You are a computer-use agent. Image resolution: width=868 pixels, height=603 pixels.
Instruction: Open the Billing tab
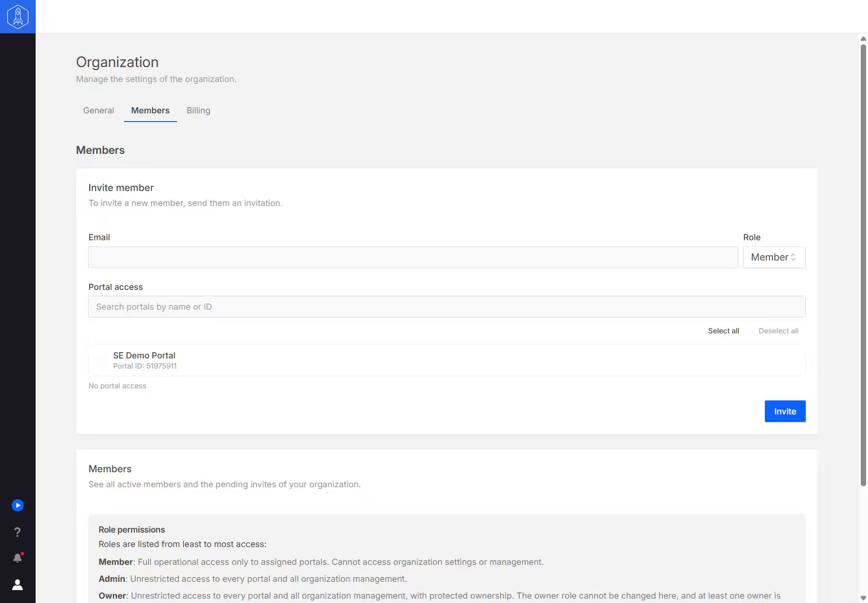pyautogui.click(x=198, y=110)
